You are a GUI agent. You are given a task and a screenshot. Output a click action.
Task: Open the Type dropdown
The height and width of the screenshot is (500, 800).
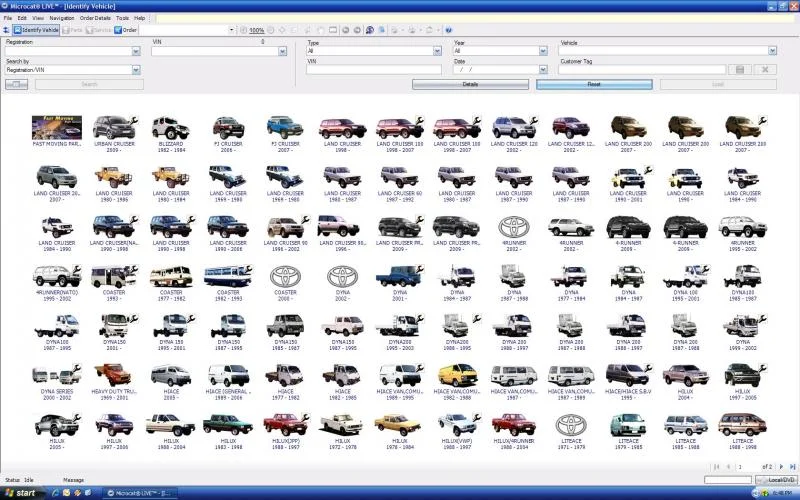(x=437, y=51)
